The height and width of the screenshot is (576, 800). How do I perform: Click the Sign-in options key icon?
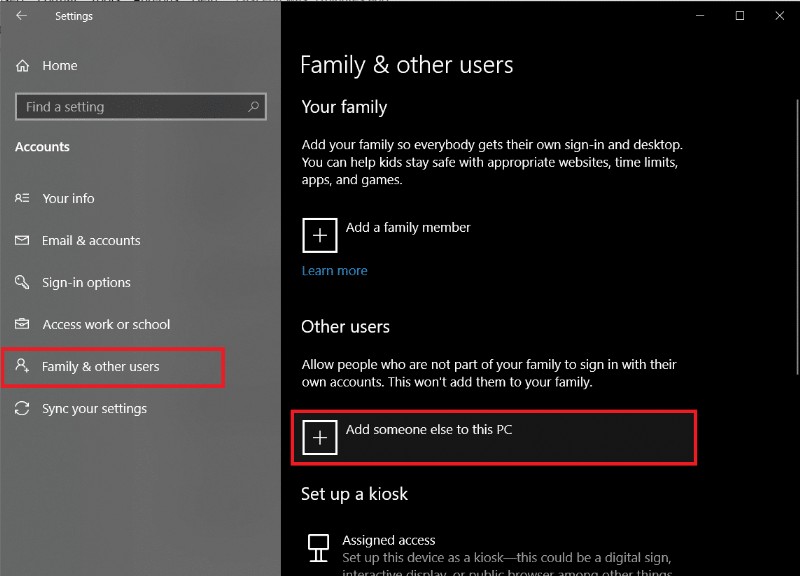[x=22, y=282]
